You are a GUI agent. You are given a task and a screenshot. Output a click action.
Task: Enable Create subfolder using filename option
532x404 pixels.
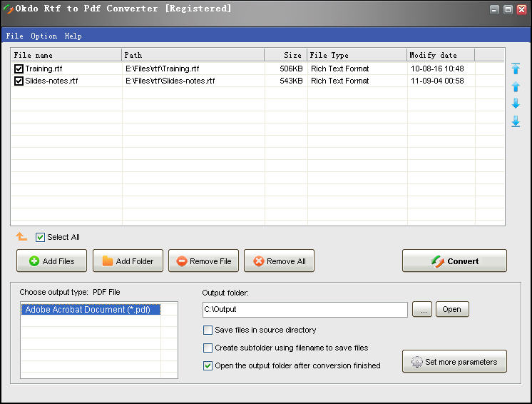pyautogui.click(x=208, y=348)
